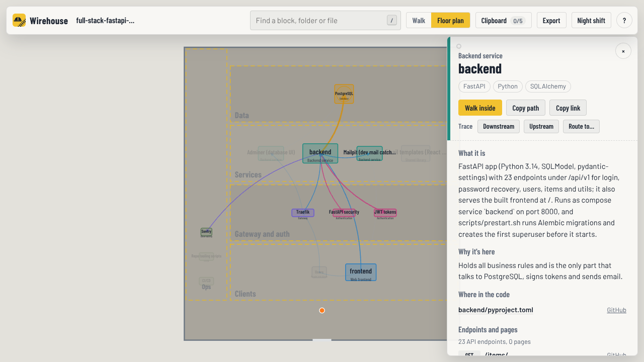Click the full-stack-fastapi project name
Screen dimensions: 644x362
tap(105, 20)
